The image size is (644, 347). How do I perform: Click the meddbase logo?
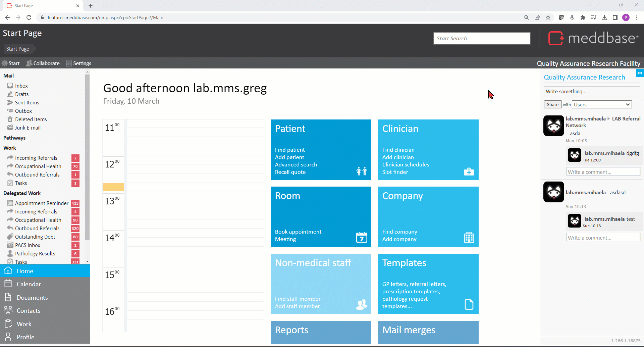593,38
